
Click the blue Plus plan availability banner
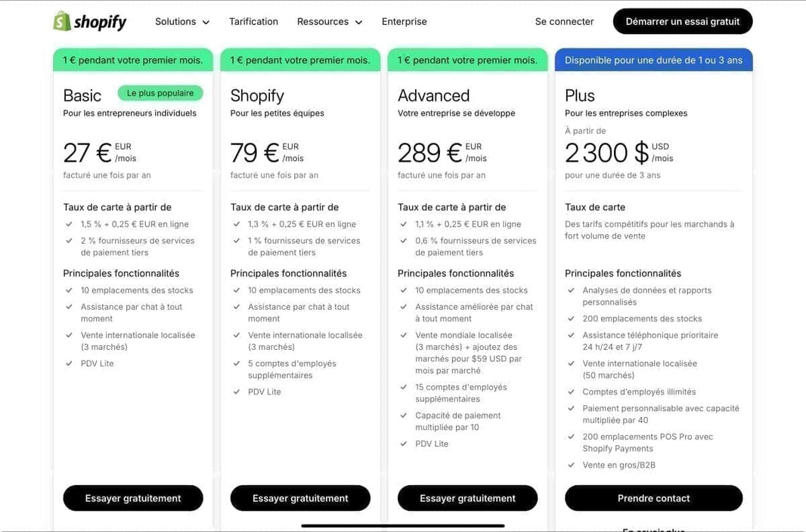pyautogui.click(x=653, y=60)
